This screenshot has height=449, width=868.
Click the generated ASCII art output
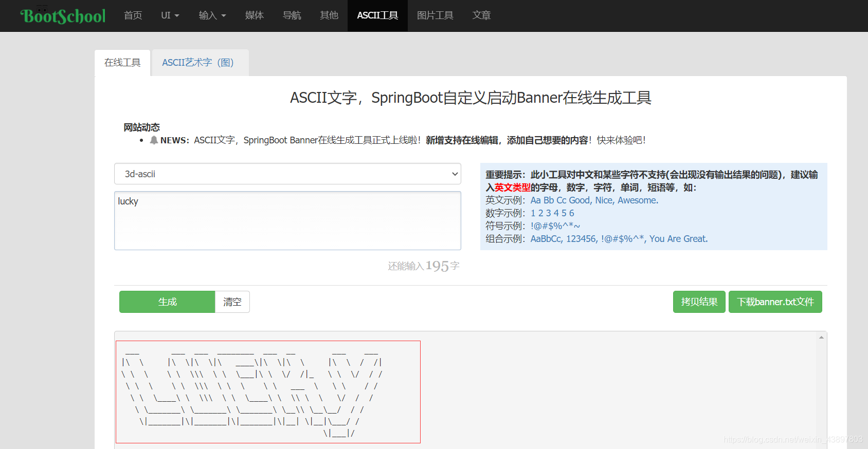tap(268, 392)
